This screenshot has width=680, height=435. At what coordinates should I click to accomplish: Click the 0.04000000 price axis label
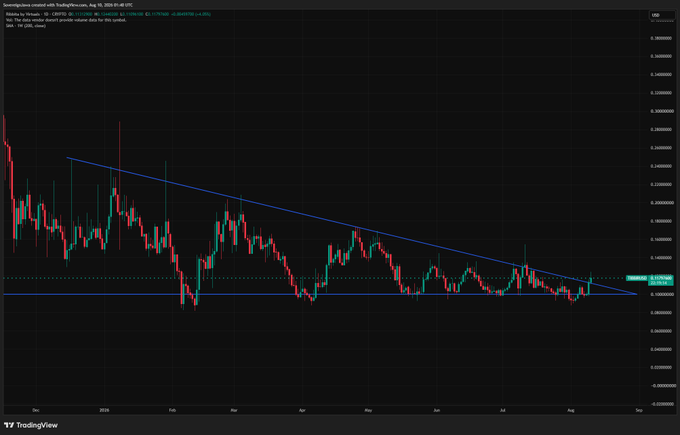[661, 349]
